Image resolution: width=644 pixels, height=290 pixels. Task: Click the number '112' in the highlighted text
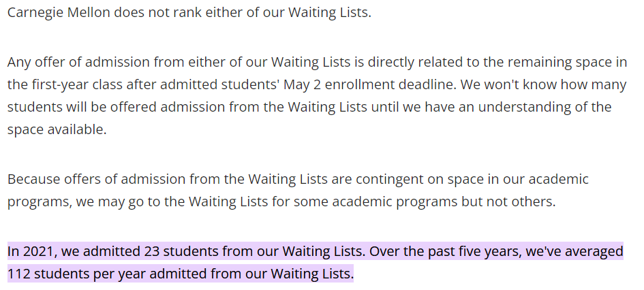pyautogui.click(x=18, y=275)
